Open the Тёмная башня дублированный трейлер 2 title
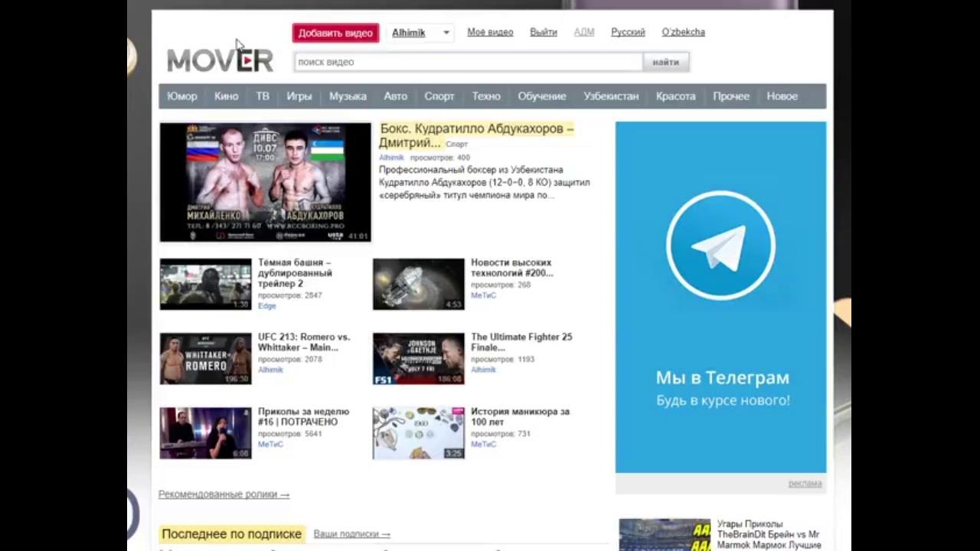The height and width of the screenshot is (551, 980). click(x=295, y=273)
